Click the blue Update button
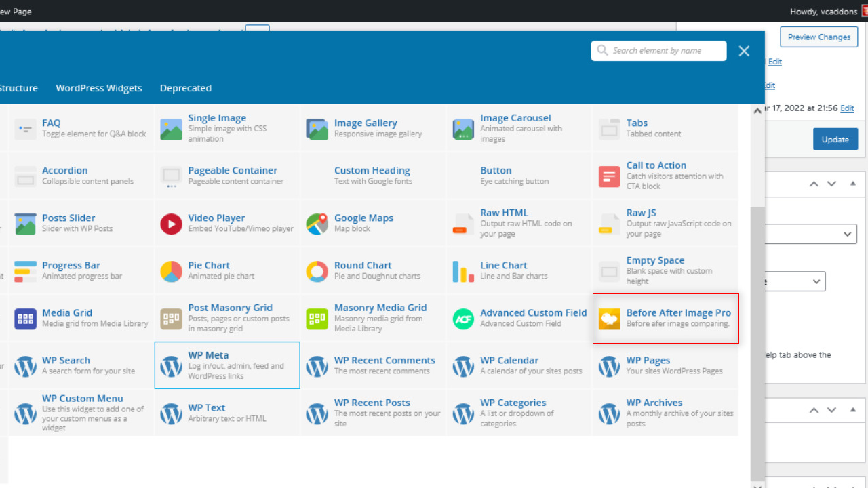This screenshot has height=488, width=868. (x=835, y=140)
